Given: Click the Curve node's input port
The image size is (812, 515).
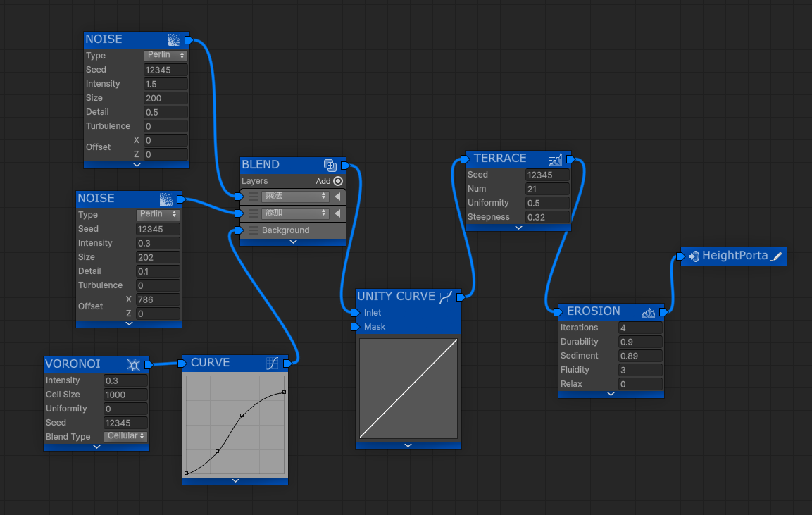Looking at the screenshot, I should click(x=182, y=364).
